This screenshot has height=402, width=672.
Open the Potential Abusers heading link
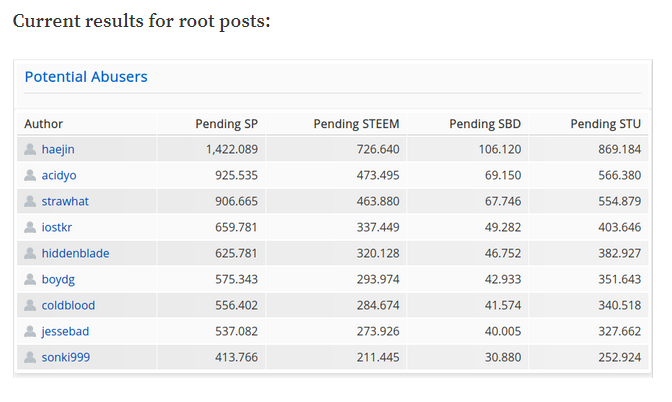(x=86, y=77)
